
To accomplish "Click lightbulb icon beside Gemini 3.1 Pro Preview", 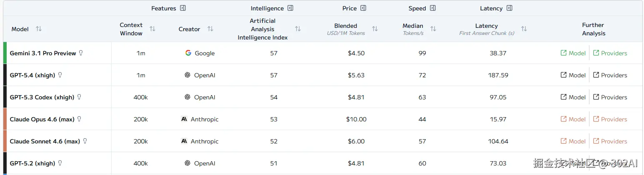I will [81, 53].
